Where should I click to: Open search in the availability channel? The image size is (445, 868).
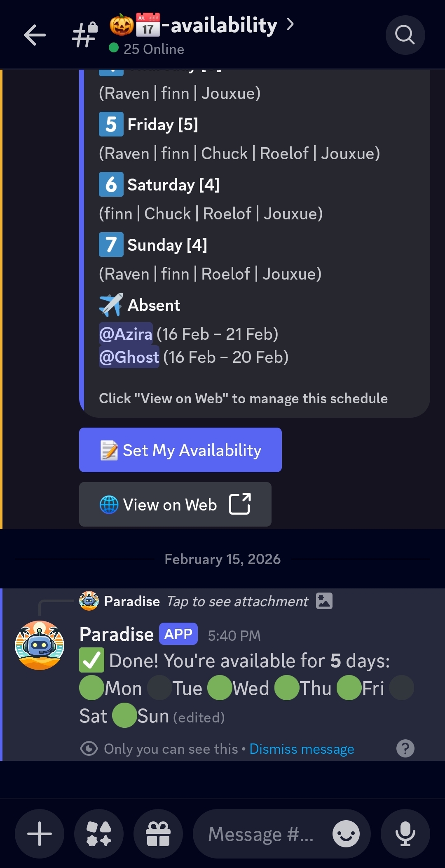point(405,35)
